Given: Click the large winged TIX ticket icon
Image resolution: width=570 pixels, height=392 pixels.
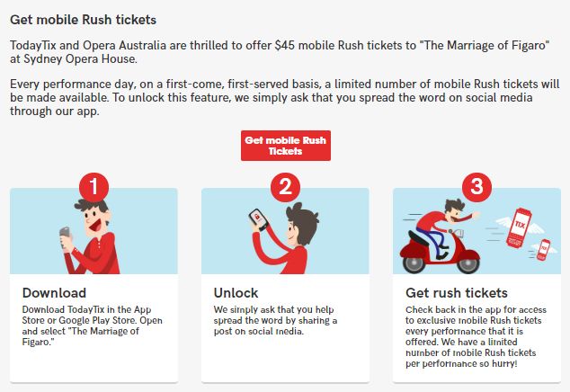Looking at the screenshot, I should click(x=519, y=227).
